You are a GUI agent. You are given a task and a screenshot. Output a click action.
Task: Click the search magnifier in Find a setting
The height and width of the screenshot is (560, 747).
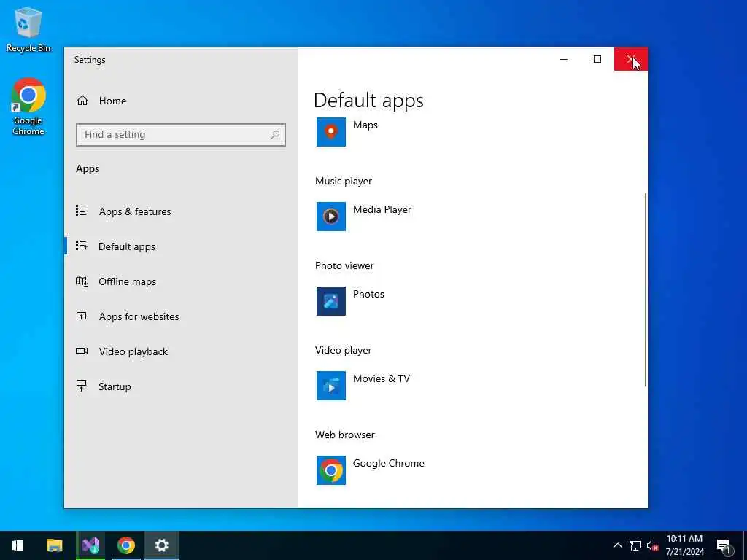(x=275, y=135)
